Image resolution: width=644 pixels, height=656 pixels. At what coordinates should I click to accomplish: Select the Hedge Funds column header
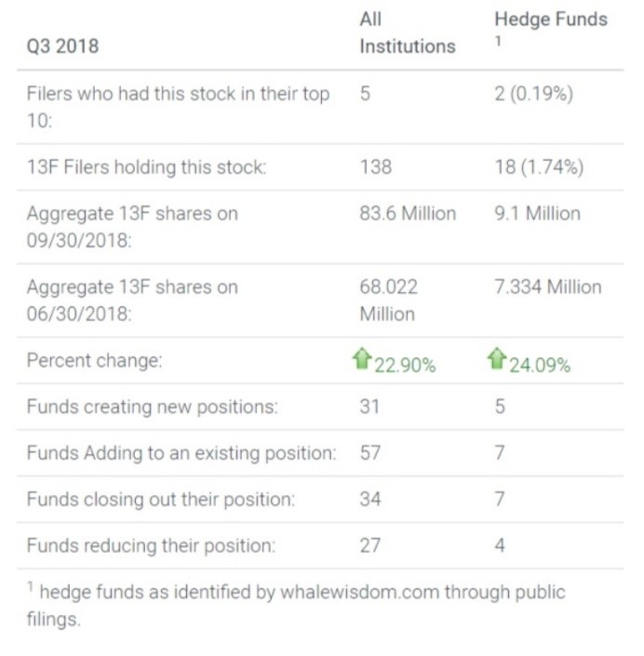(x=551, y=19)
